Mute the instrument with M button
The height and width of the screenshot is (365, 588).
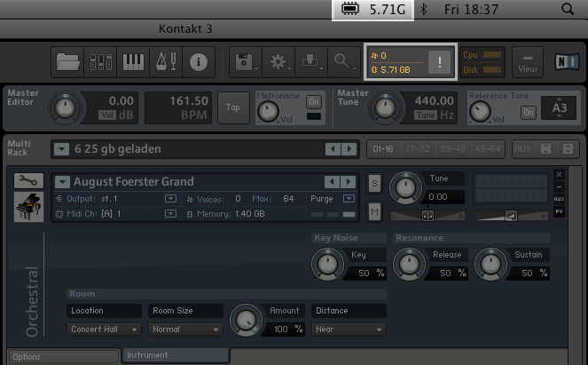coord(374,212)
